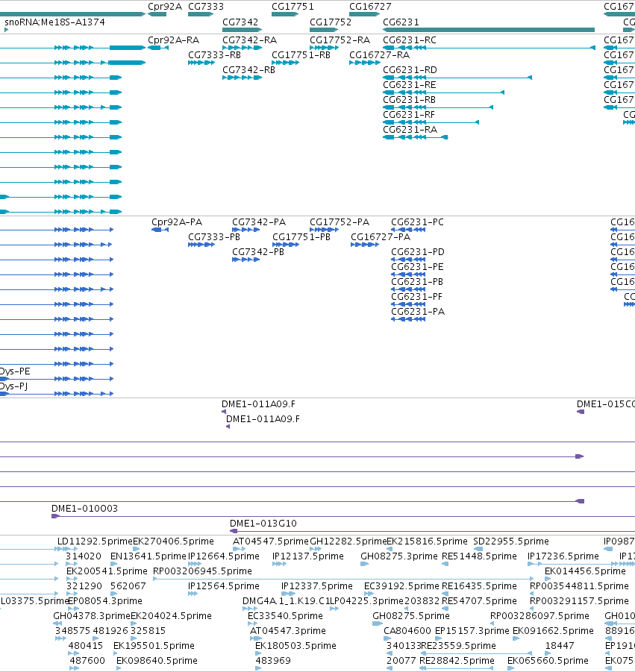Click the CG17751-PB protein label
Screen dimensions: 635x672
pyautogui.click(x=301, y=237)
